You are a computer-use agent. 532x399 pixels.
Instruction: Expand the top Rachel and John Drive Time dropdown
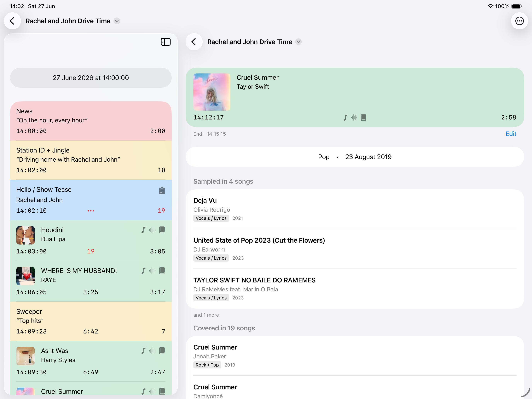point(117,21)
